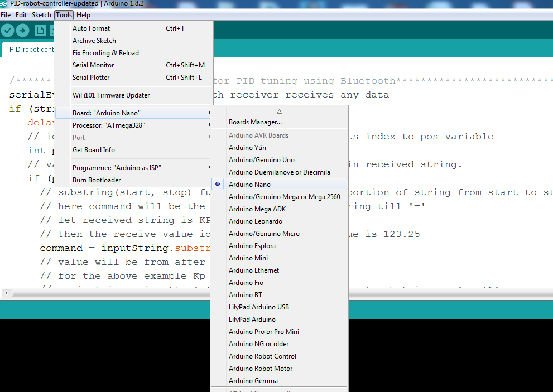
Task: Select Arduino Ethernet board
Action: click(280, 270)
